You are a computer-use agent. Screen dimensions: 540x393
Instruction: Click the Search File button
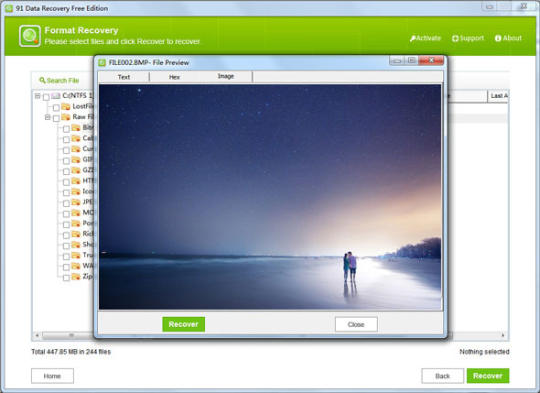59,80
